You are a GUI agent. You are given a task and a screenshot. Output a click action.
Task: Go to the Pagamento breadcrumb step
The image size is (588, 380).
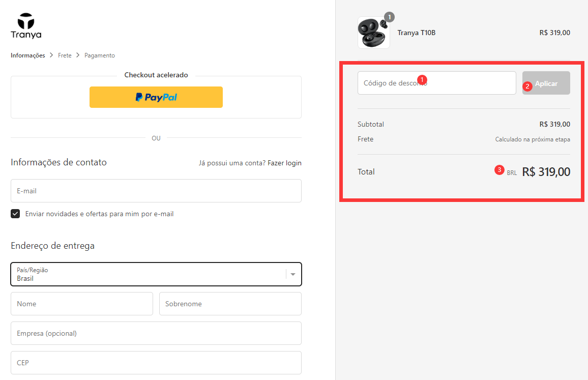[x=100, y=55]
